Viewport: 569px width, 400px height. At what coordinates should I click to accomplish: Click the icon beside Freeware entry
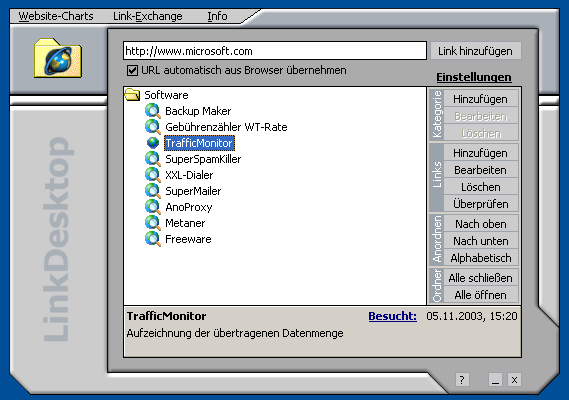[153, 239]
